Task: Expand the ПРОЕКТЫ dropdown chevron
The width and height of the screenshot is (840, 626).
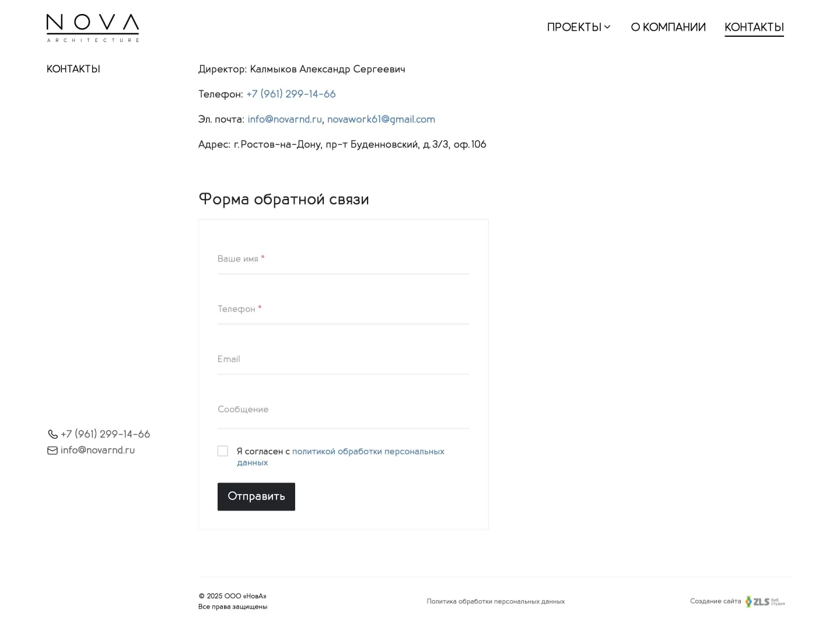Action: pyautogui.click(x=607, y=27)
